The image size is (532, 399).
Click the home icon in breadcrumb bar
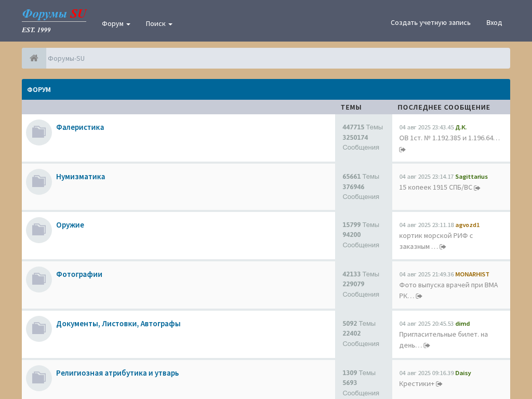tap(34, 58)
